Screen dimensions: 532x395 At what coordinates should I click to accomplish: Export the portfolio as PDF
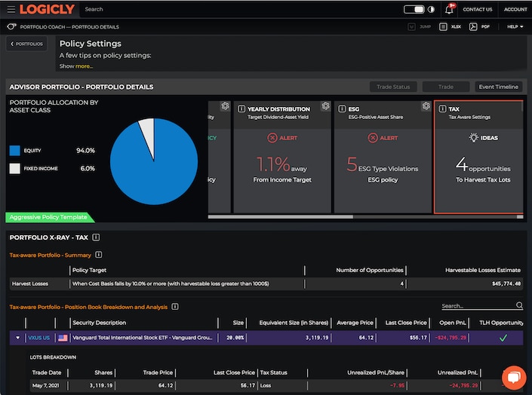pos(478,26)
